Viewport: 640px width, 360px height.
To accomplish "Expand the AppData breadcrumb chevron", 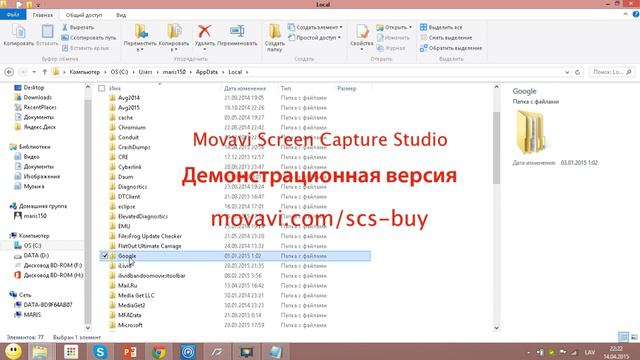I will [x=223, y=72].
